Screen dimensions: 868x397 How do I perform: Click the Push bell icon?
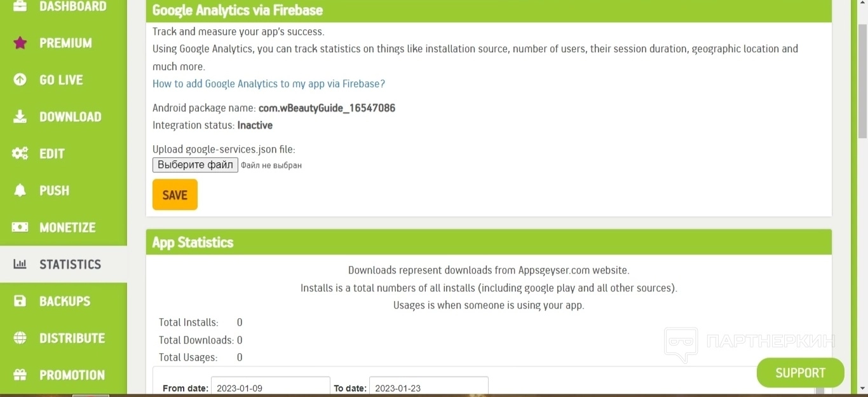pyautogui.click(x=20, y=191)
